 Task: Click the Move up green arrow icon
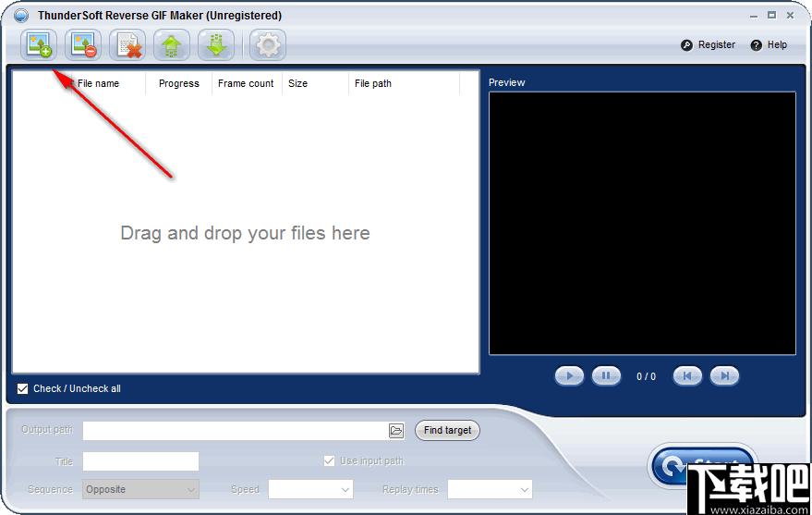pos(172,45)
